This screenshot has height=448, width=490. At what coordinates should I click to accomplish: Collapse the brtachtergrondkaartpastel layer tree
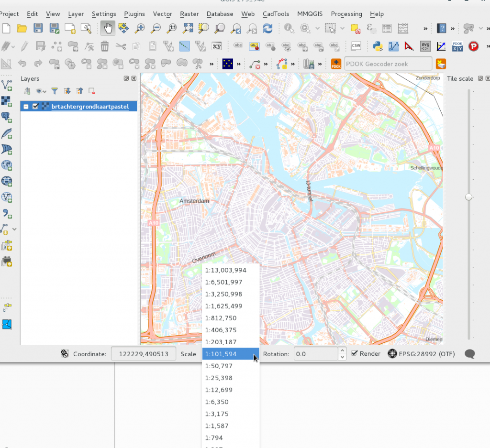point(26,107)
